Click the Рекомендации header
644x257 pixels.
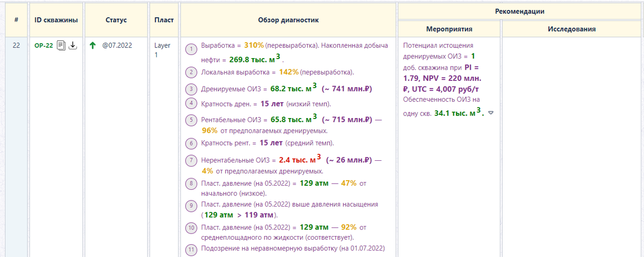(519, 11)
